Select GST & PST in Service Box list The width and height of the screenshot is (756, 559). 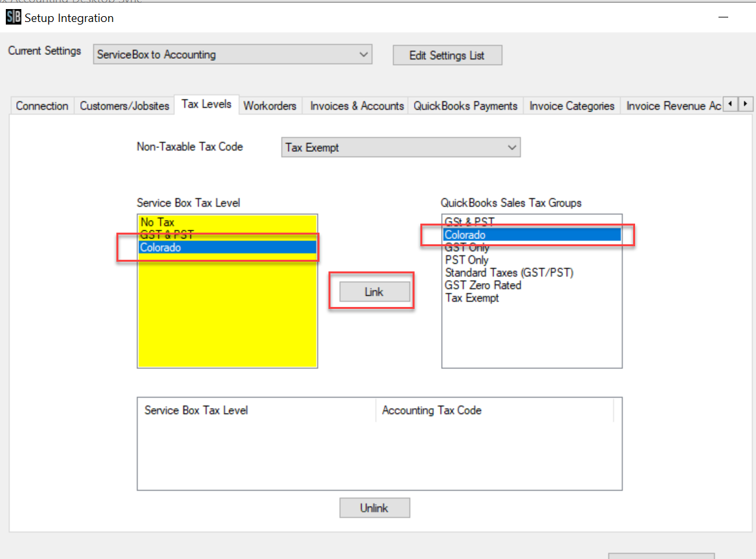(x=227, y=235)
